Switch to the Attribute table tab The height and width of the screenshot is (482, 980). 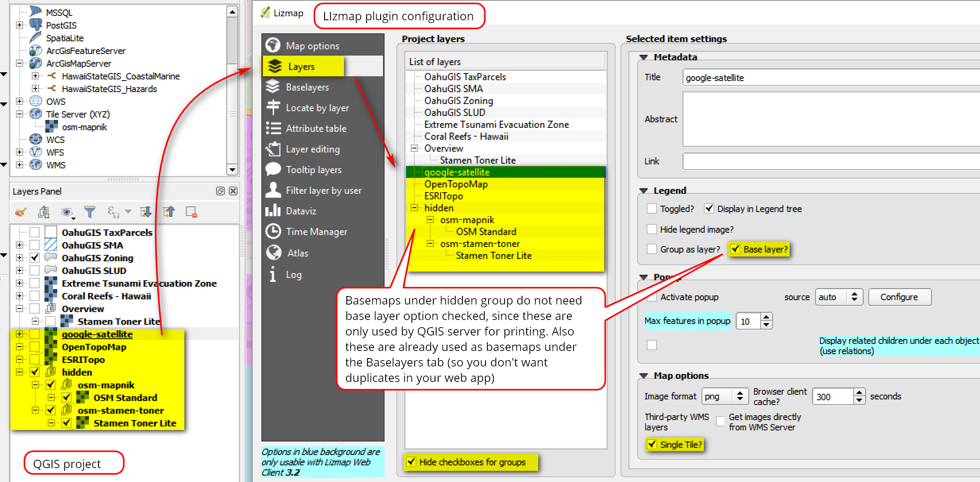(x=316, y=129)
